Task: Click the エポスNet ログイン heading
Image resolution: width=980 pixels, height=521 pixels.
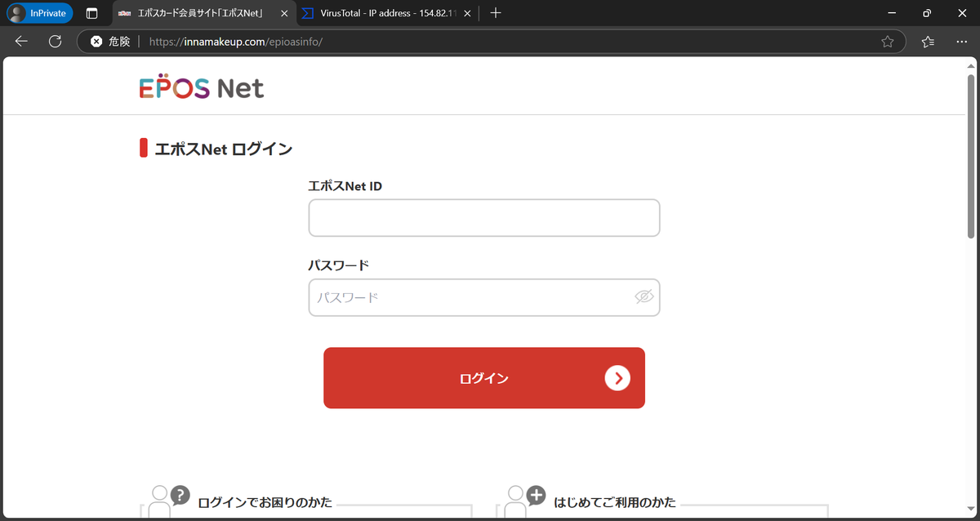Action: pyautogui.click(x=224, y=149)
